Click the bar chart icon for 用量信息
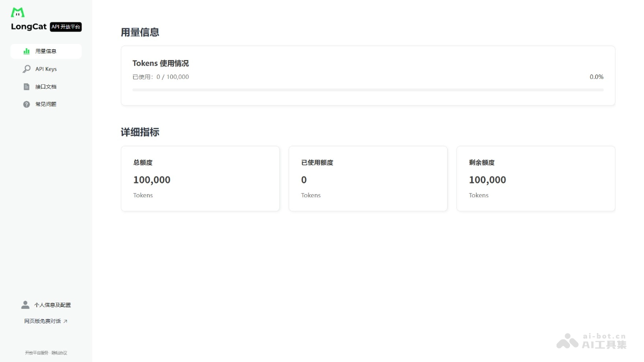The height and width of the screenshot is (362, 644). [26, 51]
